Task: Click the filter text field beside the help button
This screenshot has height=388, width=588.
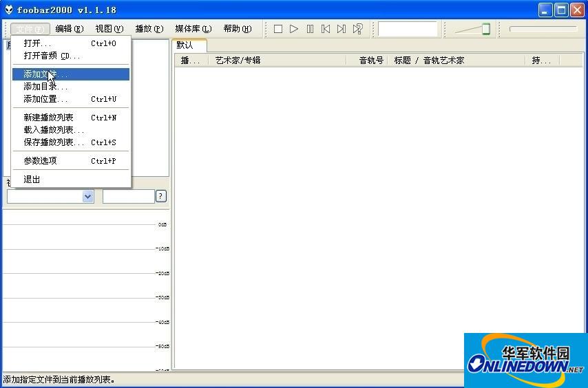Action: pos(129,196)
